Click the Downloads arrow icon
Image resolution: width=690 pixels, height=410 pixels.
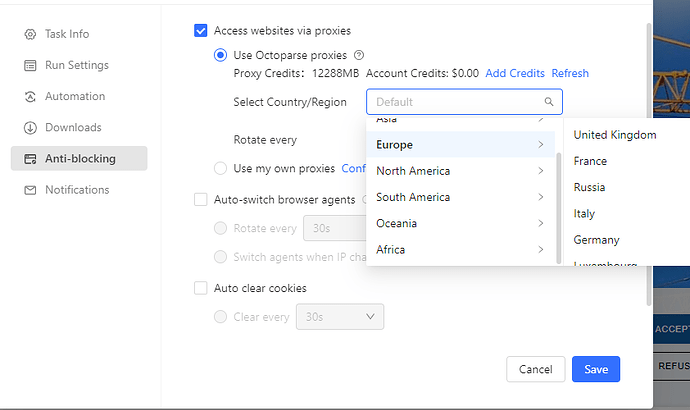tap(30, 128)
